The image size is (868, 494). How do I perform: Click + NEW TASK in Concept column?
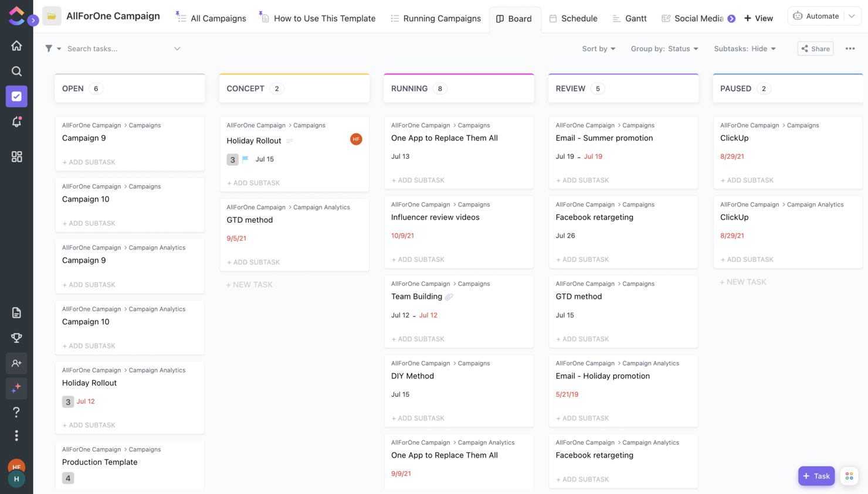click(249, 285)
